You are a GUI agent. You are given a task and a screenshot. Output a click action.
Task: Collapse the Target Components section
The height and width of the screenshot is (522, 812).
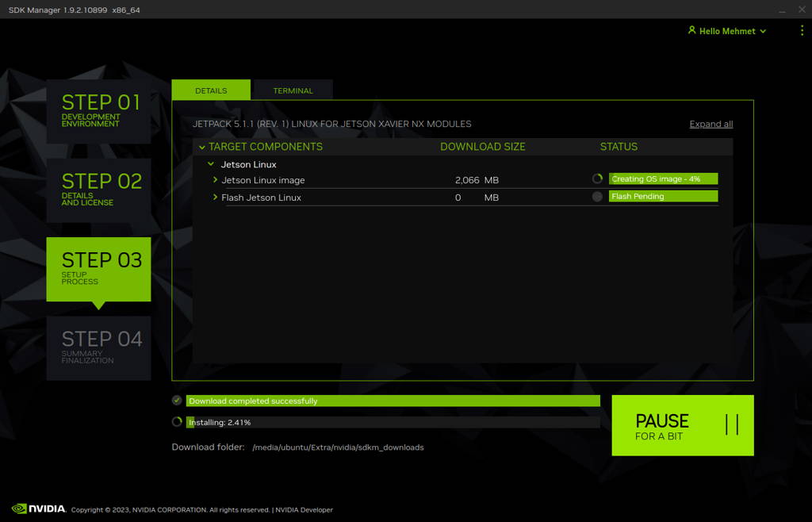point(203,147)
